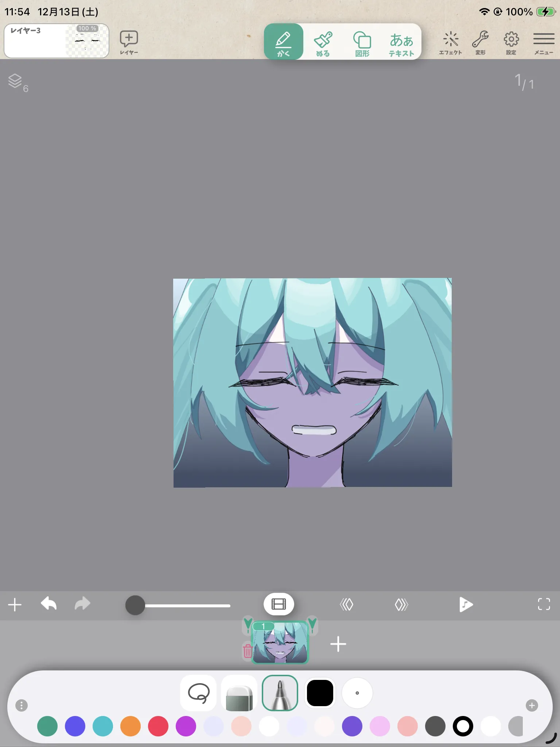Add a new layer with レイヤー button
The width and height of the screenshot is (560, 747).
[x=129, y=43]
